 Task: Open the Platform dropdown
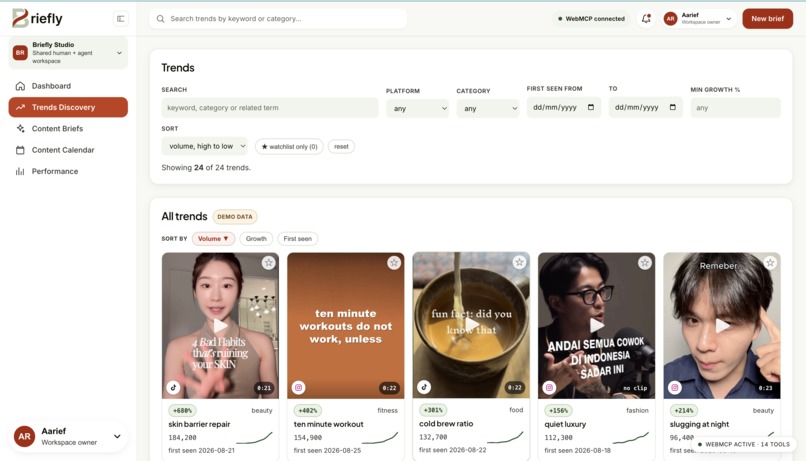coord(417,108)
